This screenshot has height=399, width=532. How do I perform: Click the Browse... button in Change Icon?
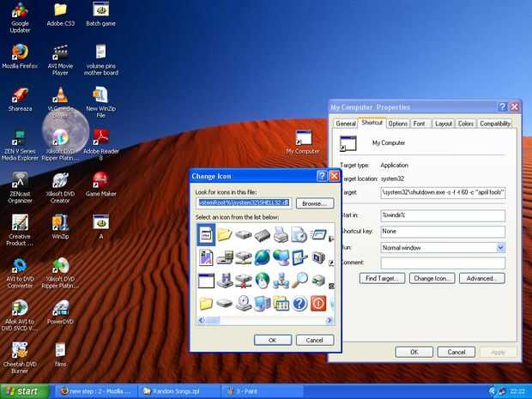pos(315,203)
